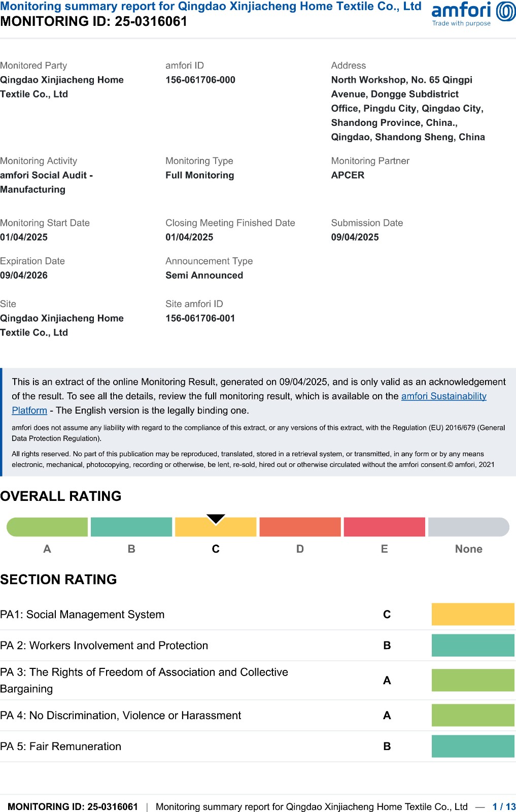Image resolution: width=516 pixels, height=812 pixels.
Task: Click the teal swatch for PA 5 Fair Remuneration
Action: [x=472, y=746]
